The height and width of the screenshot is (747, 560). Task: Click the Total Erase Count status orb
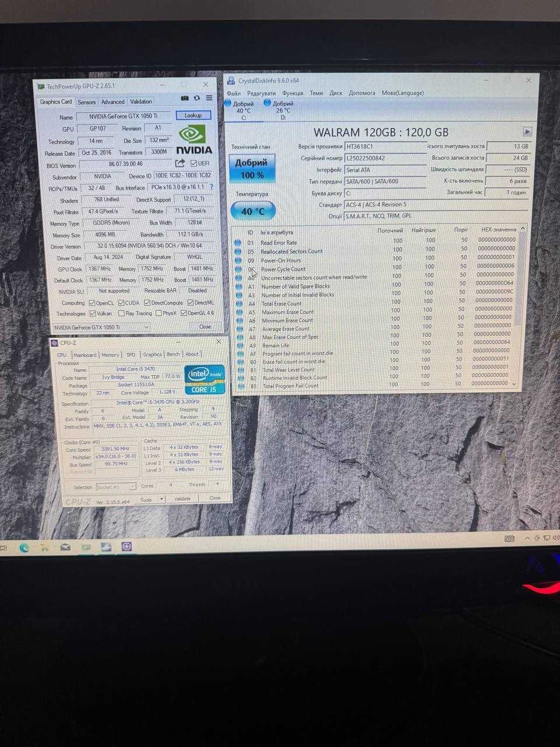(x=238, y=303)
